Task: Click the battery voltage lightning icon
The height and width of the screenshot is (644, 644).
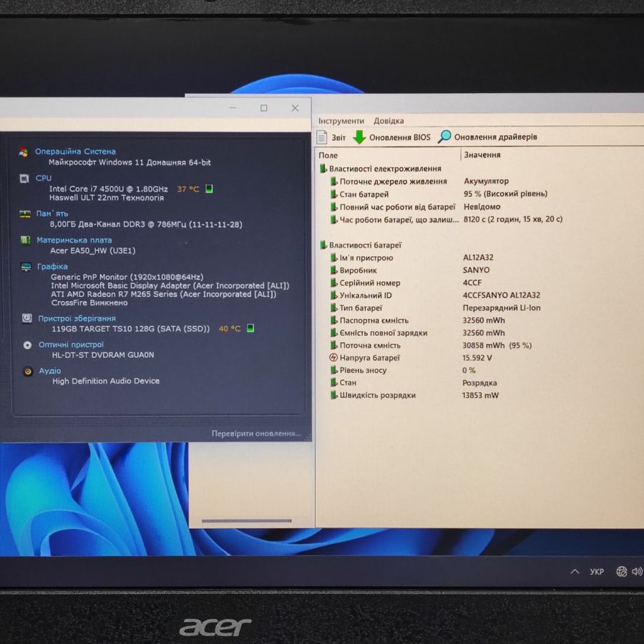Action: (333, 358)
